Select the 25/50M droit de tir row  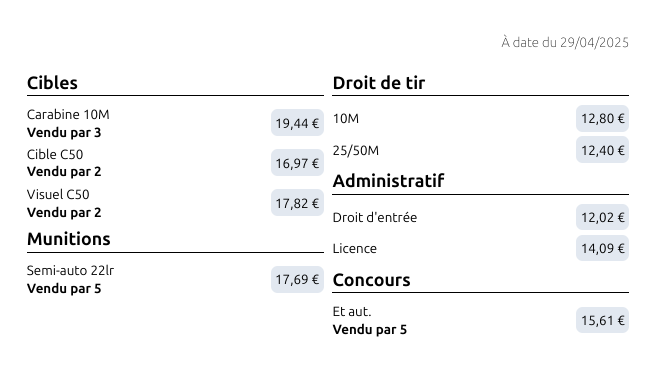coord(481,150)
